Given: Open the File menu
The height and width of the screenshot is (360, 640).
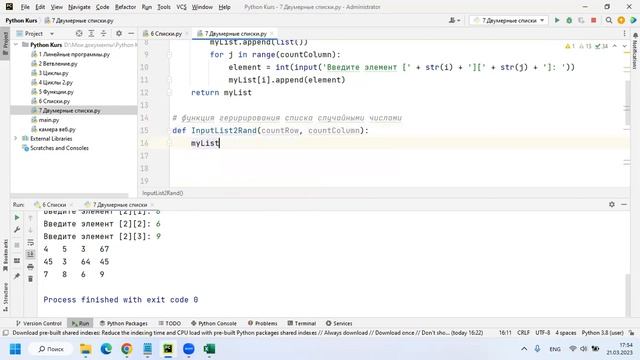Looking at the screenshot, I should coord(25,7).
